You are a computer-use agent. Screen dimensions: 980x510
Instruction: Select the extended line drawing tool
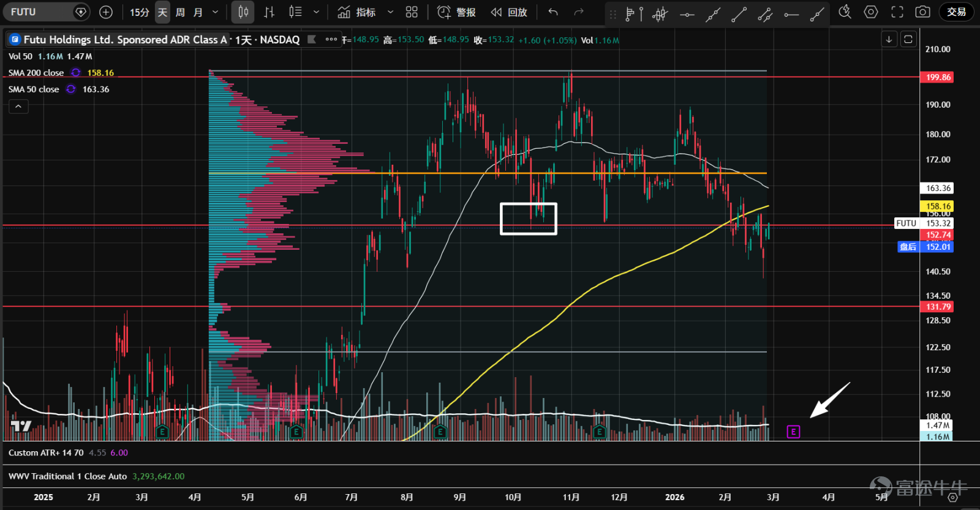click(713, 13)
